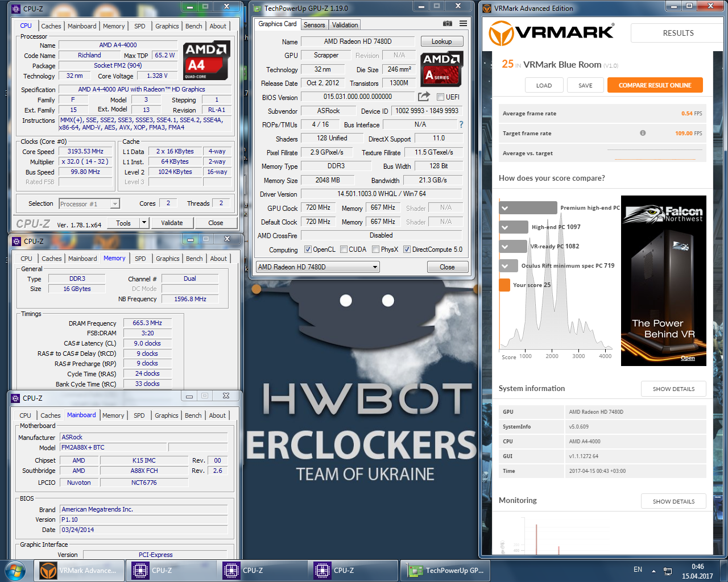Click the GPU Name field AMD Radeon HD 7480D
The height and width of the screenshot is (582, 728).
pos(358,41)
